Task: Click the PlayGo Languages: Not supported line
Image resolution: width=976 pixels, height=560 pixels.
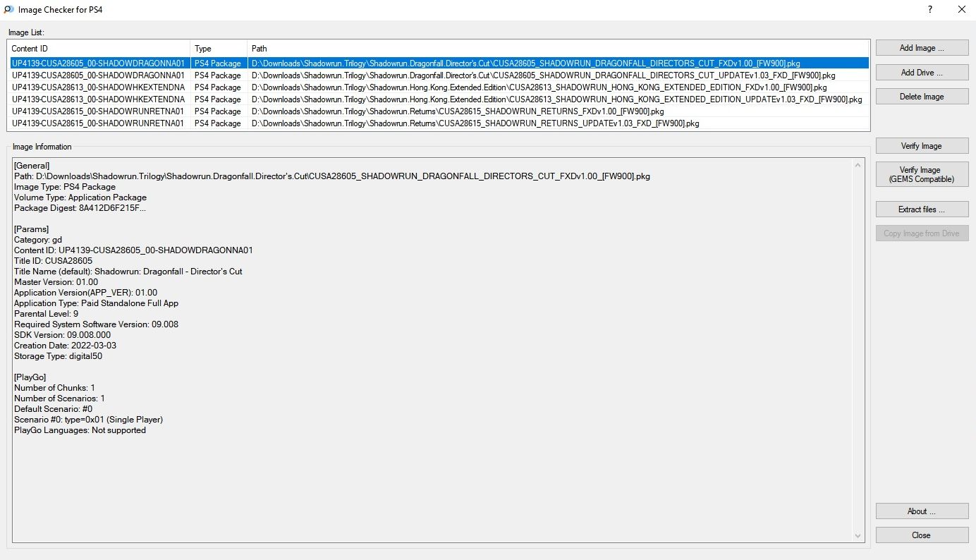Action: pos(80,430)
